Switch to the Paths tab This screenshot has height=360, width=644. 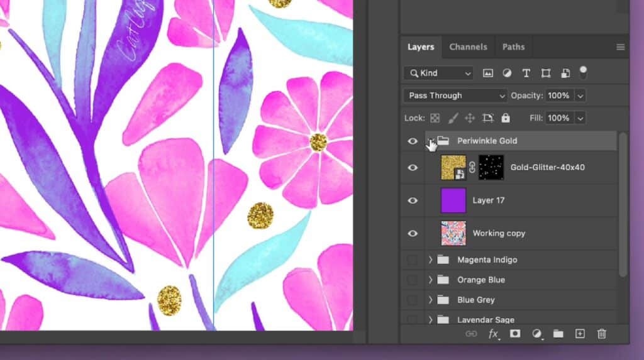pyautogui.click(x=513, y=46)
